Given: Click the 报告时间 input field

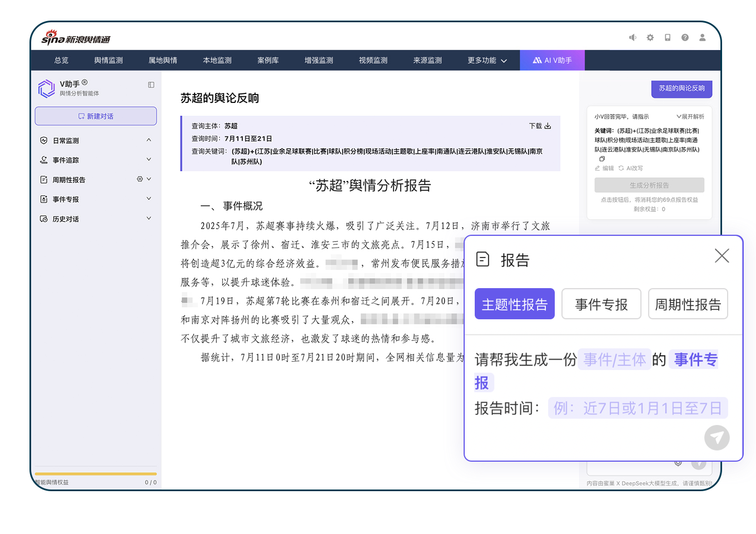Looking at the screenshot, I should click(x=638, y=408).
